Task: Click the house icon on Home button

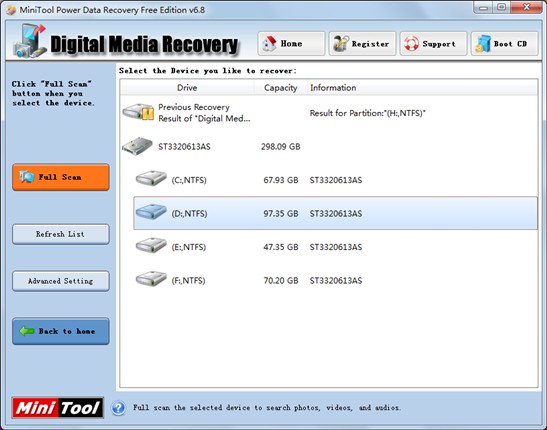Action: point(269,44)
